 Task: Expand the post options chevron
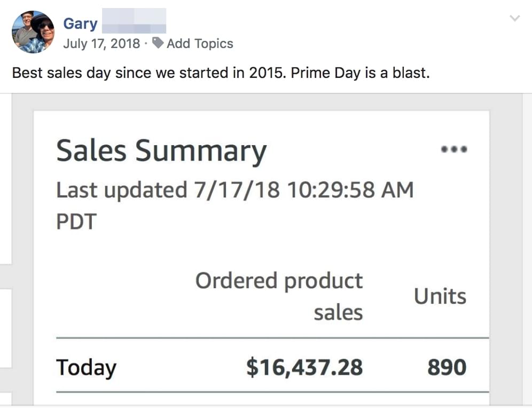[515, 19]
